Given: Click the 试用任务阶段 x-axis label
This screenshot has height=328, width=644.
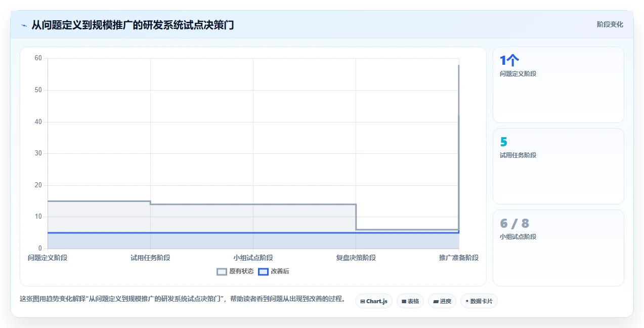Looking at the screenshot, I should click(x=150, y=258).
